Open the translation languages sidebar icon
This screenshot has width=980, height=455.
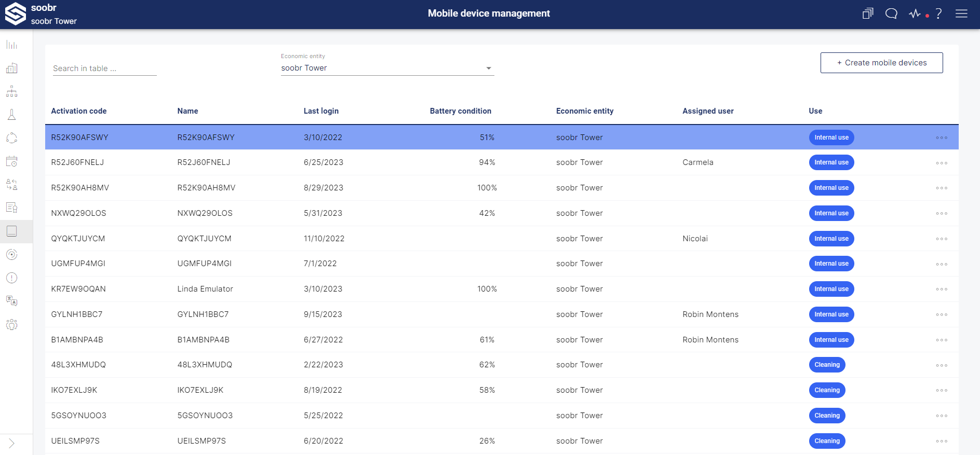(11, 301)
